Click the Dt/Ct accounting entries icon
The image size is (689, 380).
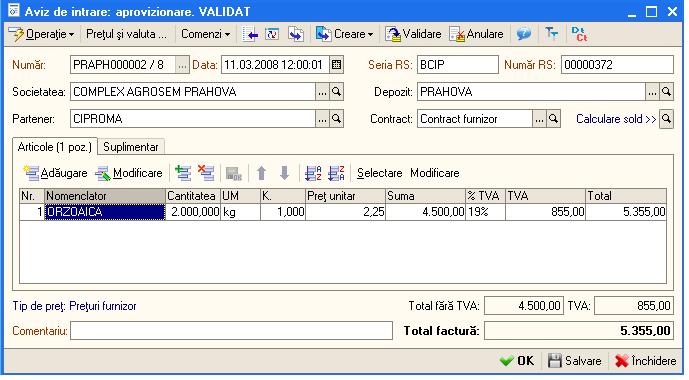click(x=579, y=34)
